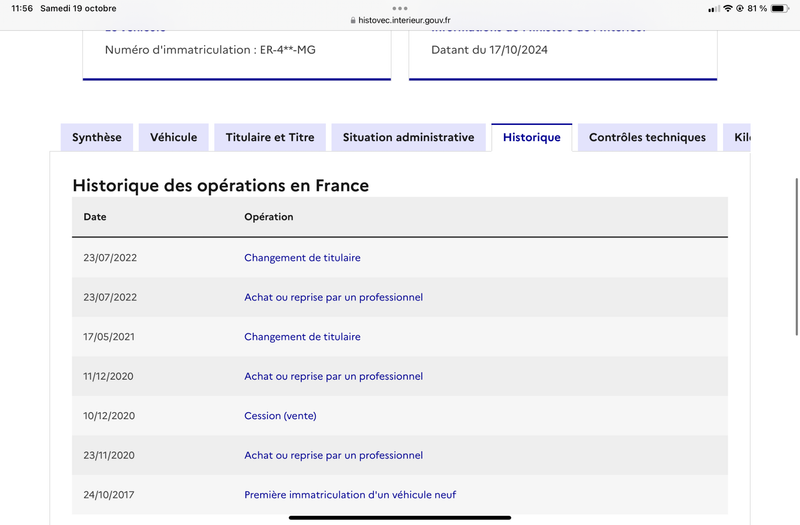Tap the three-dot multitasking icon
The image size is (800, 525).
pos(399,8)
